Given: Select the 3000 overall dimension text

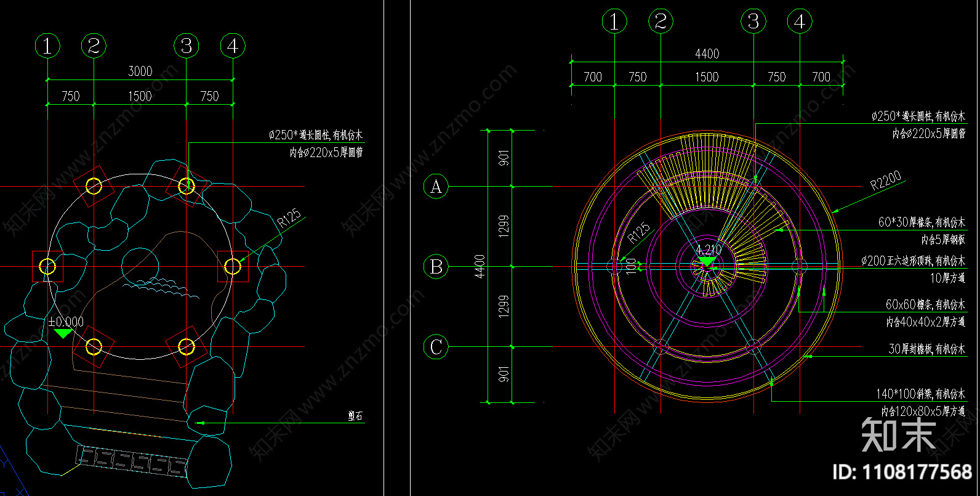Looking at the screenshot, I should [140, 71].
